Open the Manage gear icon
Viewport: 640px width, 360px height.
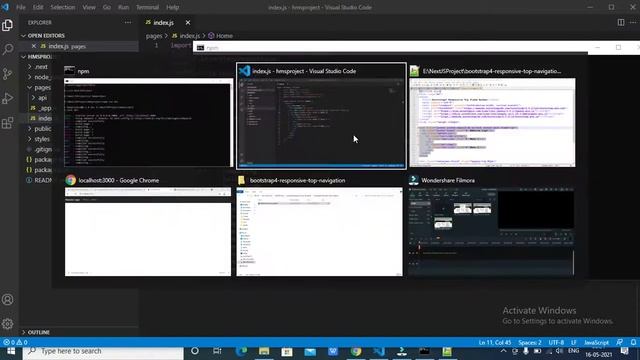(x=7, y=324)
